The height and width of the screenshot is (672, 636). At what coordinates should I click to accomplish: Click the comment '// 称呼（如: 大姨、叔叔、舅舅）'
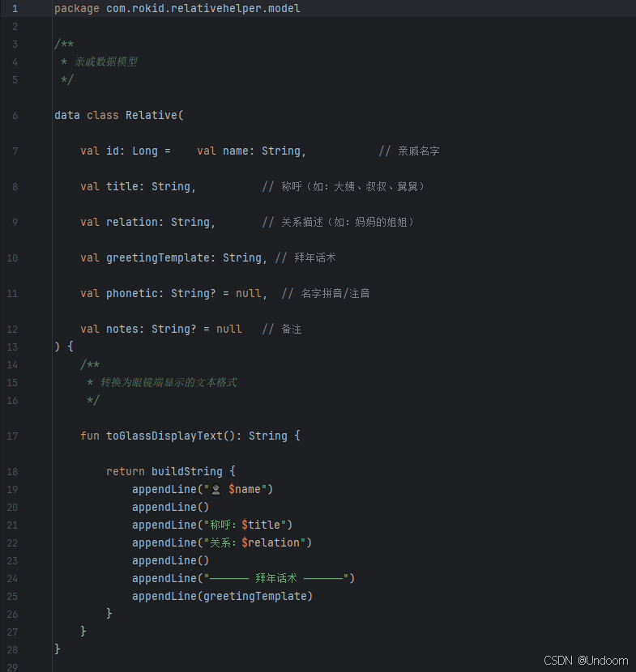point(344,186)
